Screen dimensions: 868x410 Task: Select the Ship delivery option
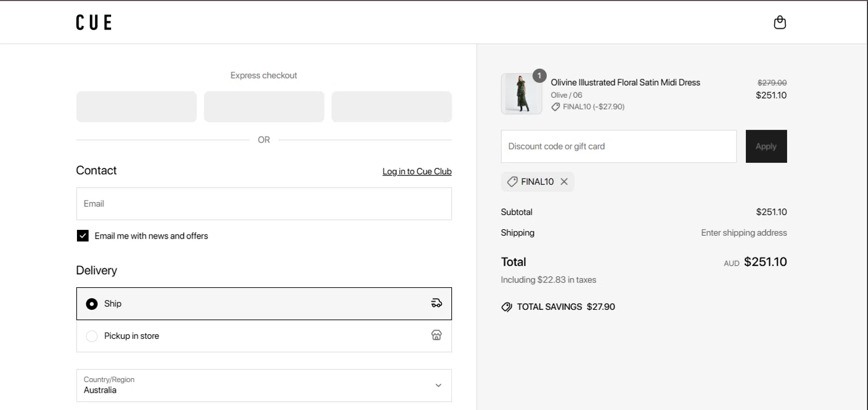[264, 303]
